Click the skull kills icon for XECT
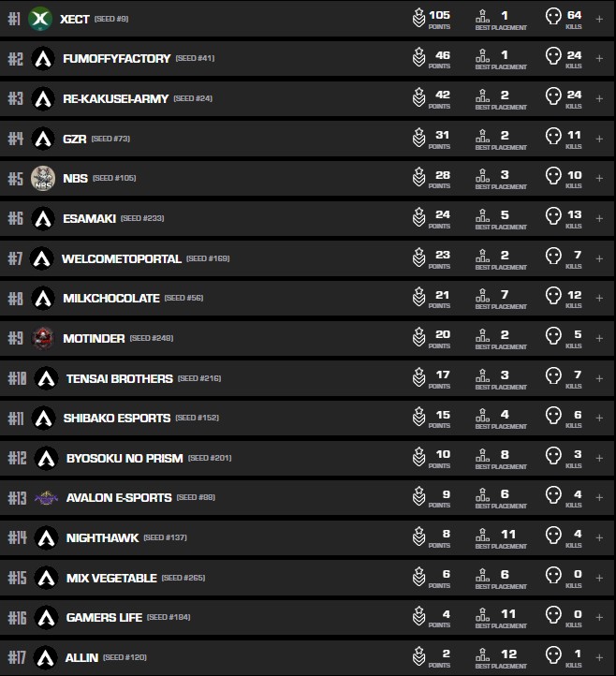Screen dimensions: 616x676 pos(553,18)
